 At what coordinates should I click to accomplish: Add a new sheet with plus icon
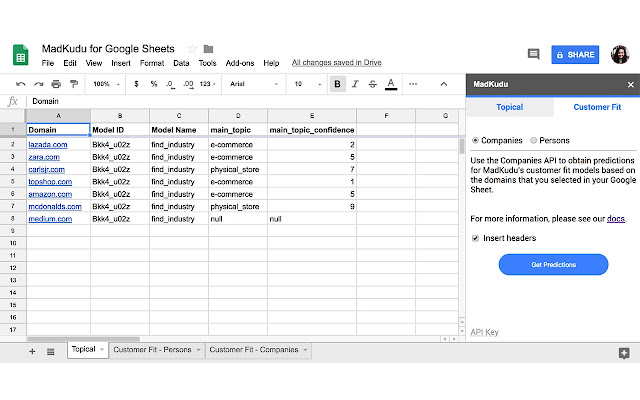coord(32,351)
